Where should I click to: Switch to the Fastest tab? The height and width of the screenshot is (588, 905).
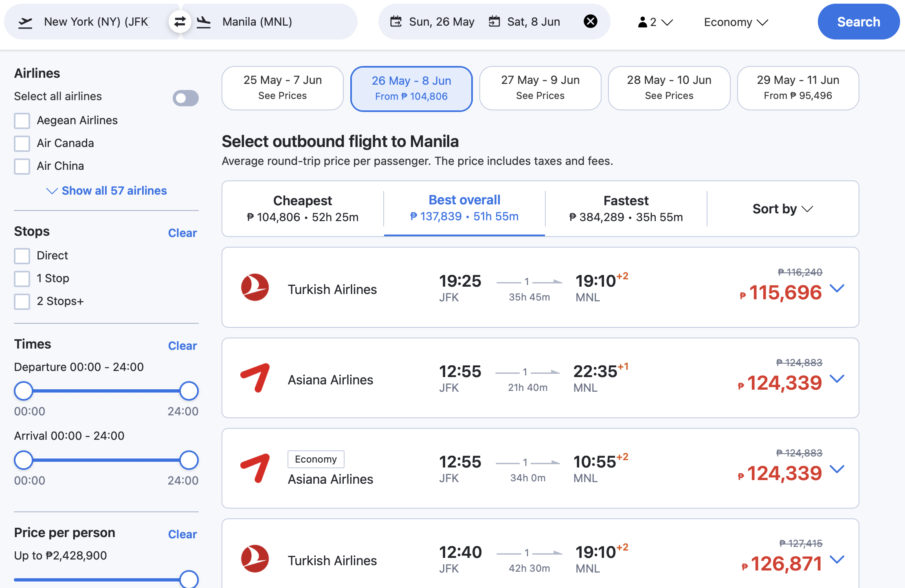click(626, 208)
